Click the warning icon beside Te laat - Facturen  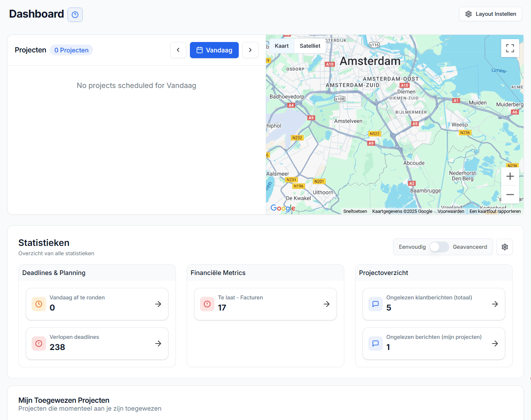207,304
